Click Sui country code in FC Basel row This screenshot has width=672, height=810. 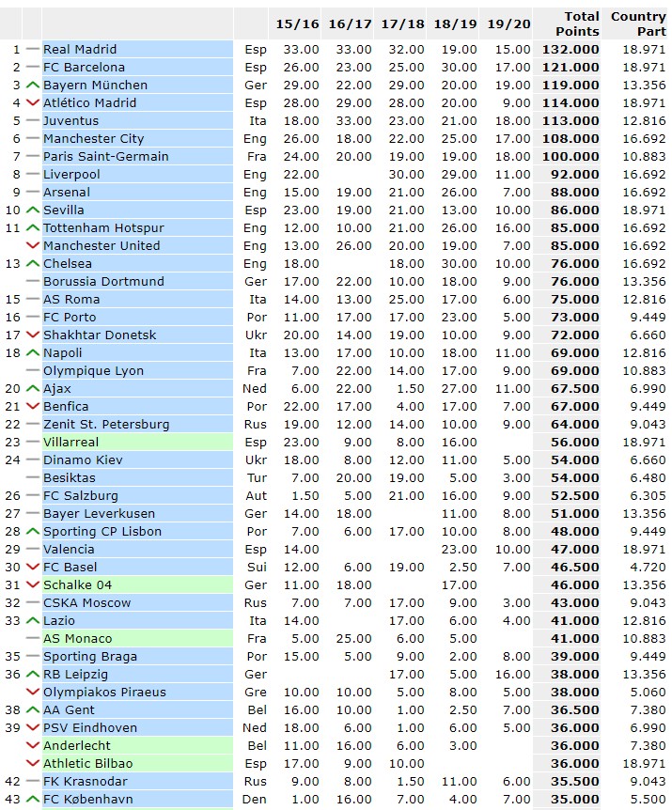click(257, 568)
